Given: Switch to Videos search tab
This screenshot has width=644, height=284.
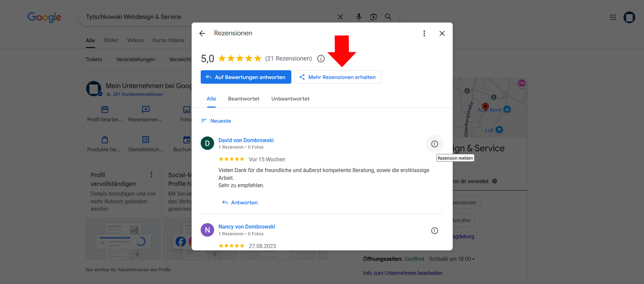Looking at the screenshot, I should 135,40.
